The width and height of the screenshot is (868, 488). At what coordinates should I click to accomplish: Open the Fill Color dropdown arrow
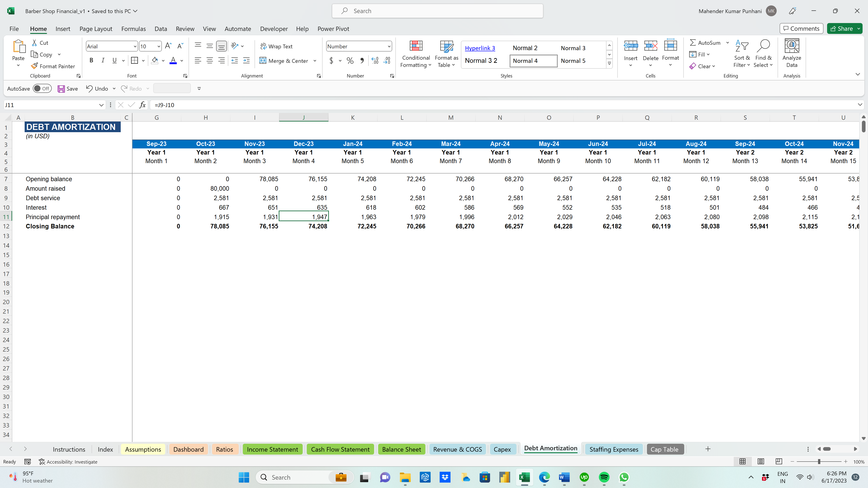pos(163,61)
